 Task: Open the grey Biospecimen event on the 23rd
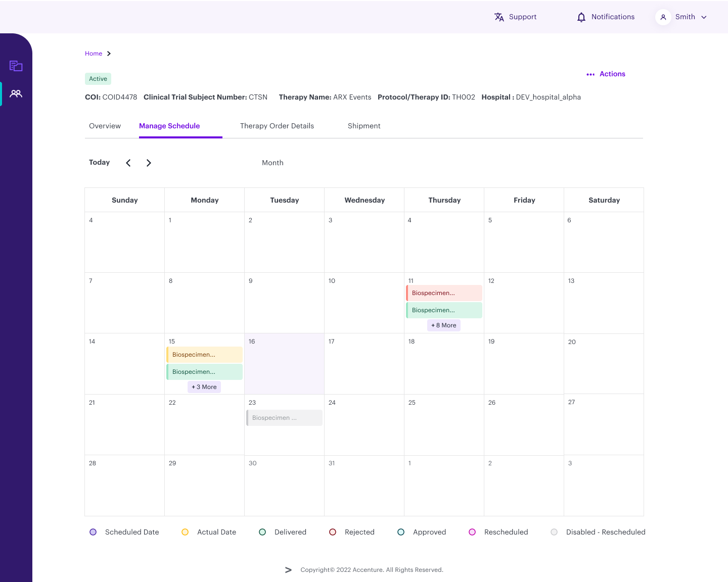click(284, 418)
